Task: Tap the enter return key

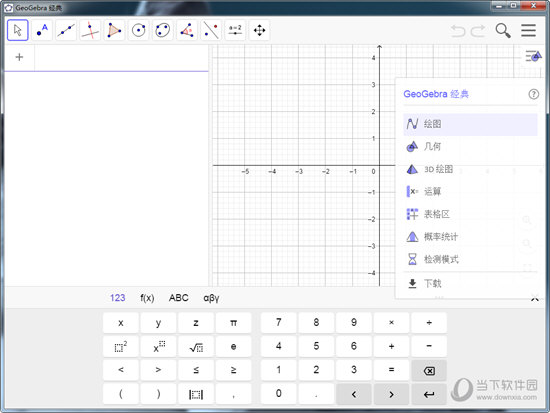Action: pyautogui.click(x=429, y=394)
